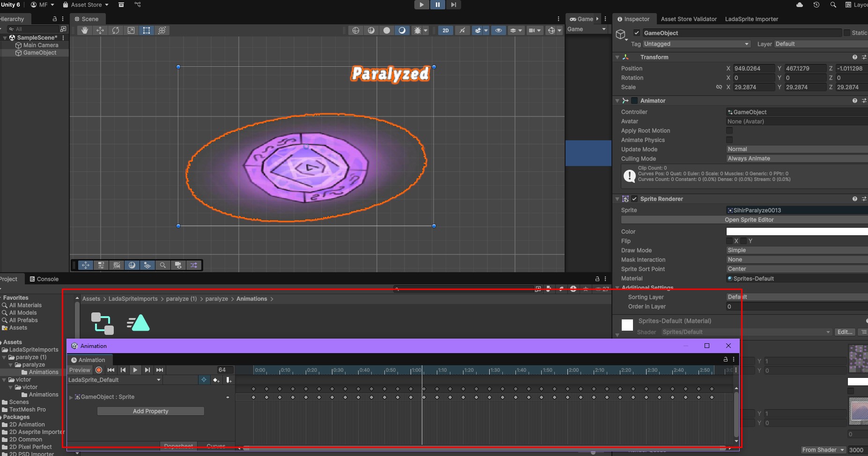Expand the GameObject : Sprite track
This screenshot has width=868, height=456.
[x=72, y=397]
